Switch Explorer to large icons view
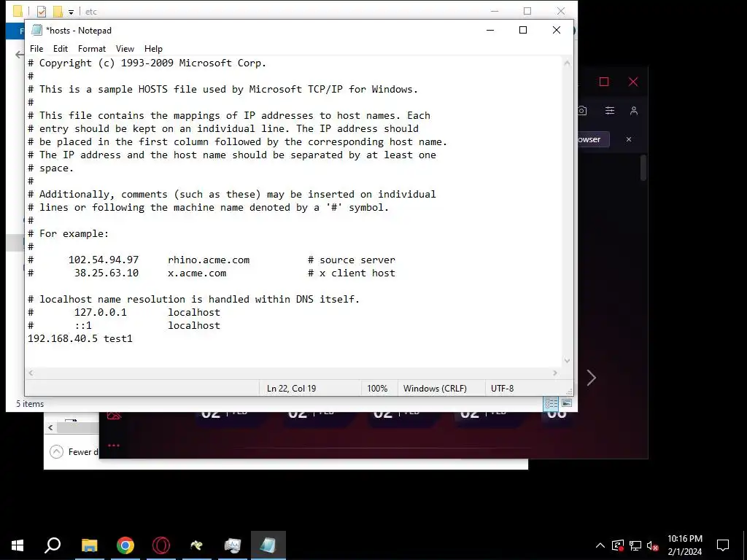 coord(566,403)
